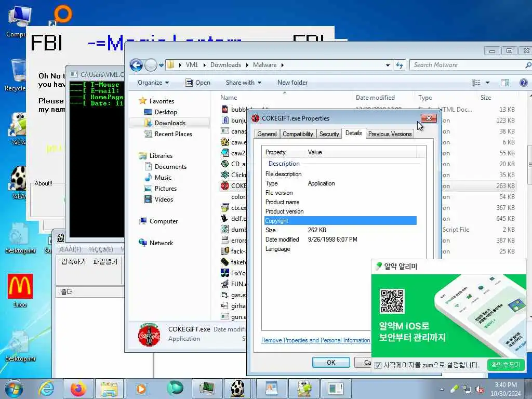Click the 압축하기 button in archiver
This screenshot has width=532, height=399.
click(74, 262)
